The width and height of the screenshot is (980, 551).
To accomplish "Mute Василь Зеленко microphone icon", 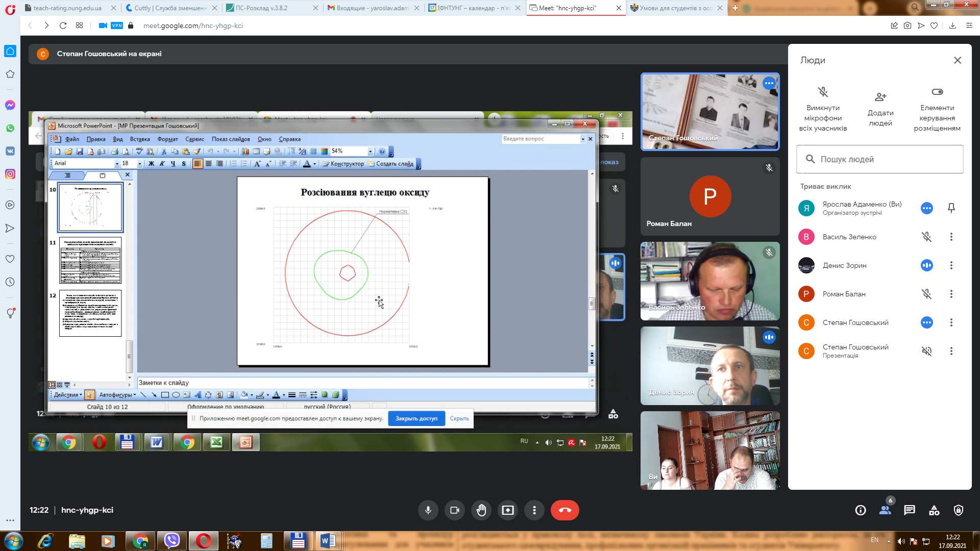I will pyautogui.click(x=927, y=237).
